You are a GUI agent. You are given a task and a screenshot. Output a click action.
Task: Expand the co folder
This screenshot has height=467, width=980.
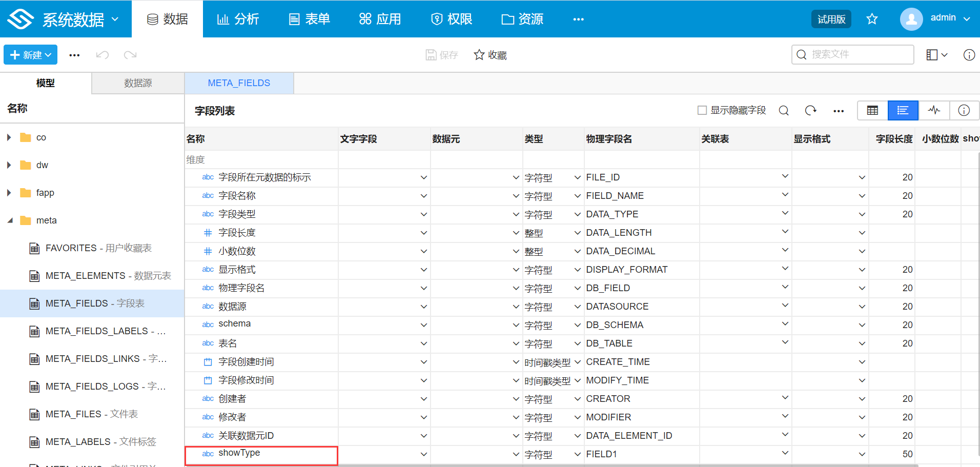point(9,137)
